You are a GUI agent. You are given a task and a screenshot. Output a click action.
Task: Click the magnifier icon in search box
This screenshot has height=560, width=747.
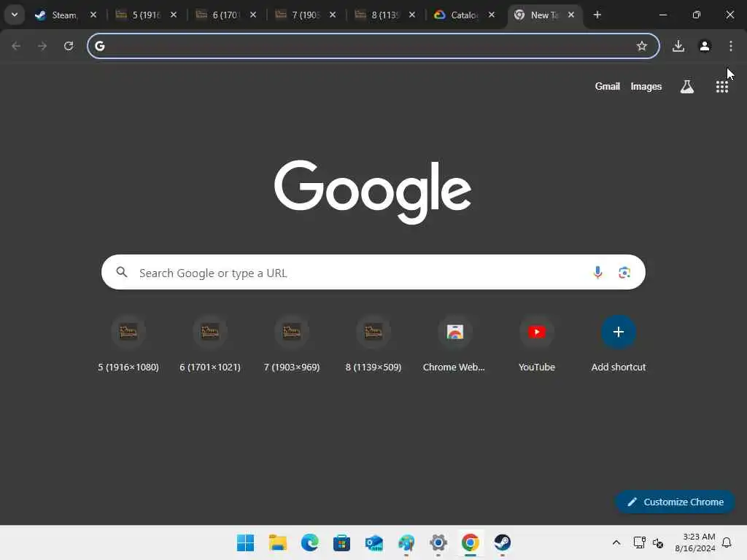(122, 272)
